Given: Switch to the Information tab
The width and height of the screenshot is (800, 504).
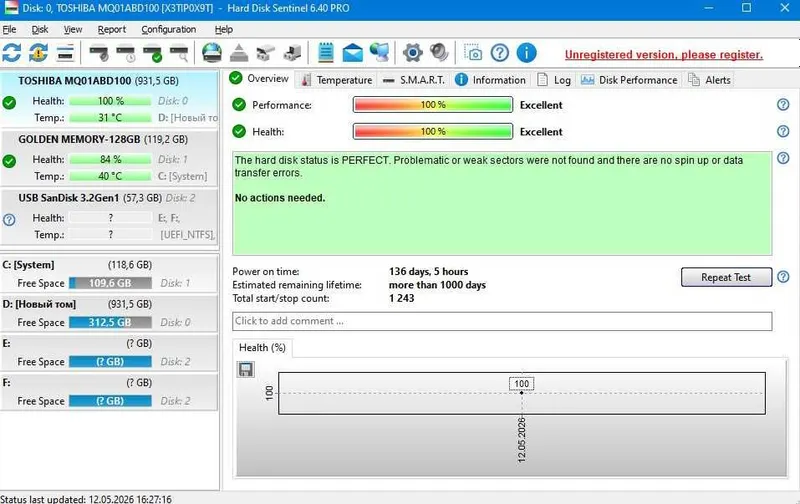Looking at the screenshot, I should [x=490, y=80].
